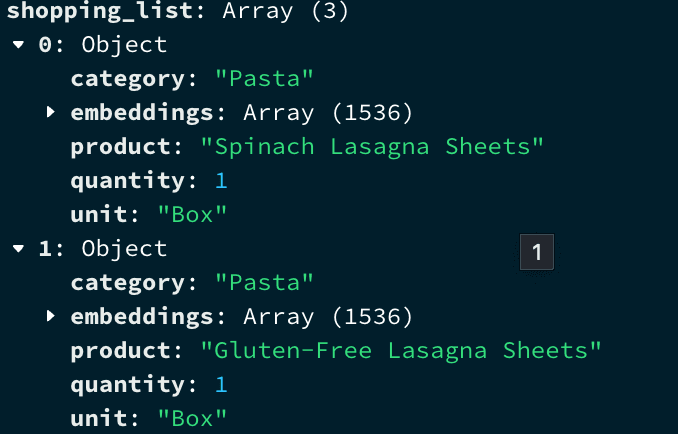Select quantity value of Gluten-Free Lasagna Sheets
The height and width of the screenshot is (434, 678).
(221, 385)
